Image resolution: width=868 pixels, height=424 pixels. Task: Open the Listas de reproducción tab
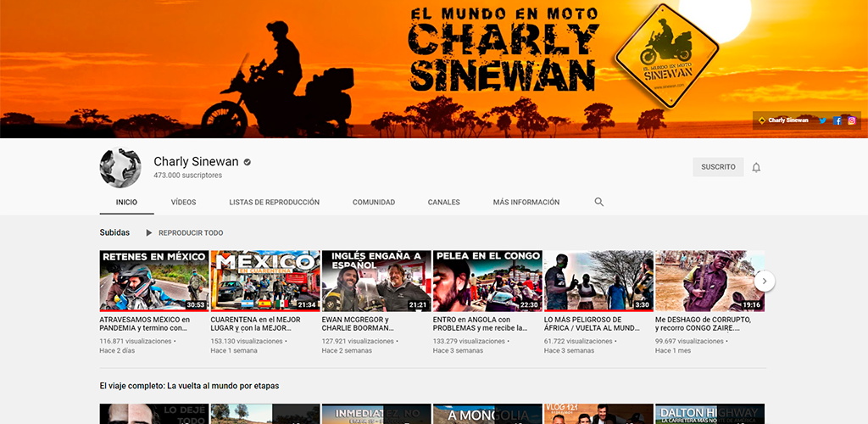click(x=274, y=203)
